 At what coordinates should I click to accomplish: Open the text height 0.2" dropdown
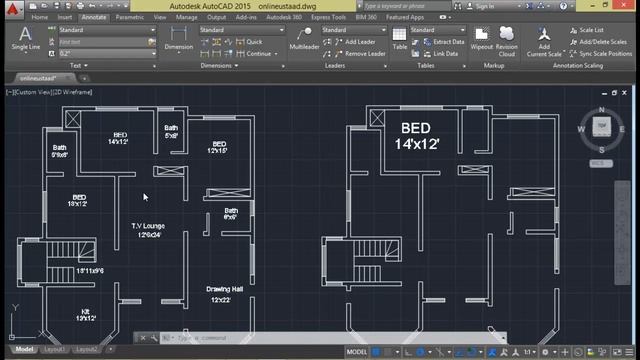click(107, 53)
